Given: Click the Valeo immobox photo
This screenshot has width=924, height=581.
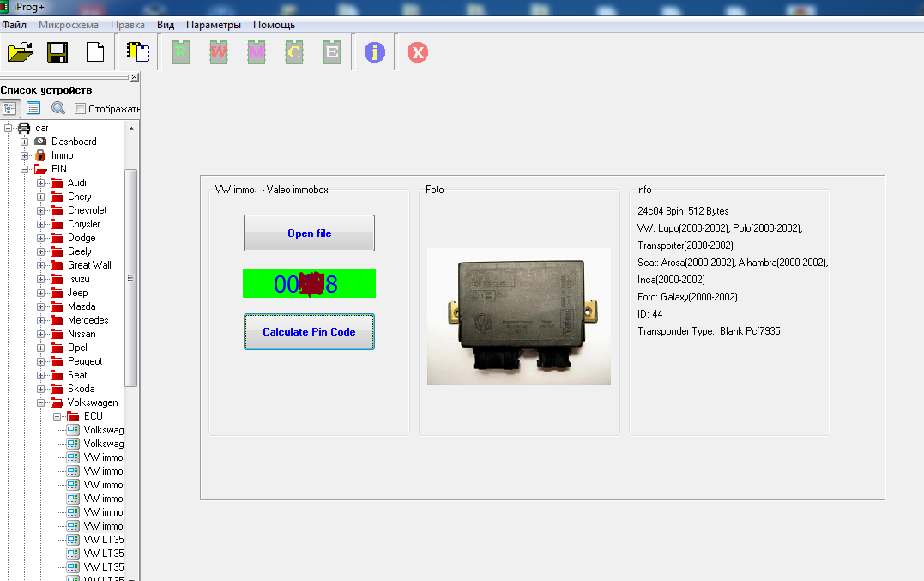Looking at the screenshot, I should tap(519, 317).
